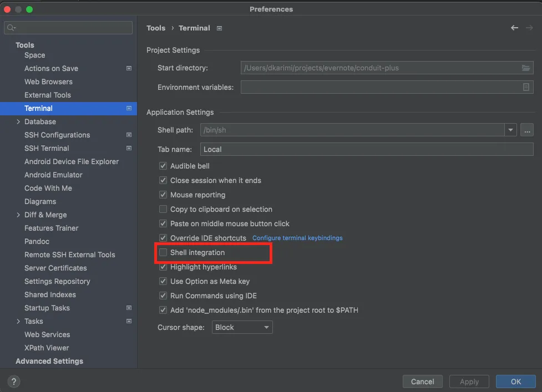Open the Web Browsers settings page
The height and width of the screenshot is (392, 542).
click(x=48, y=82)
